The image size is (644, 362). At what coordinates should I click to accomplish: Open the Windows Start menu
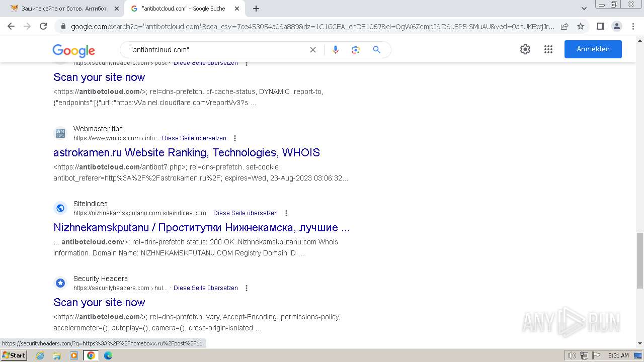(14, 355)
